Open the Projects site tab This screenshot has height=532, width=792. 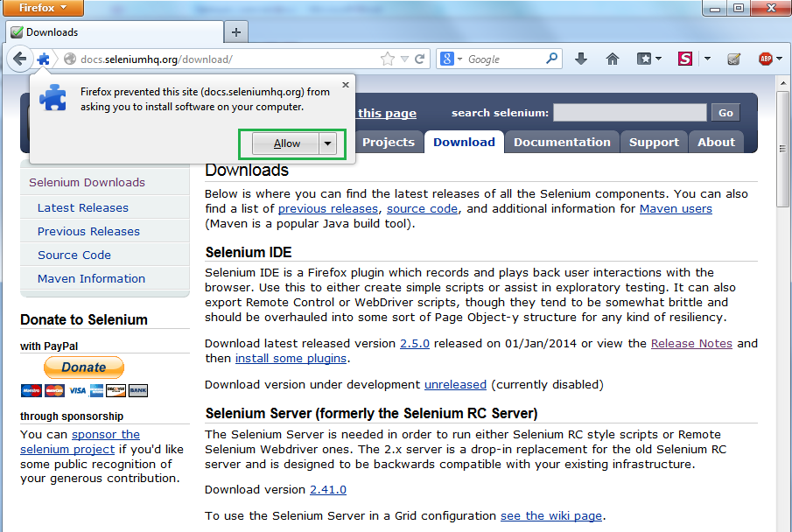pyautogui.click(x=388, y=142)
